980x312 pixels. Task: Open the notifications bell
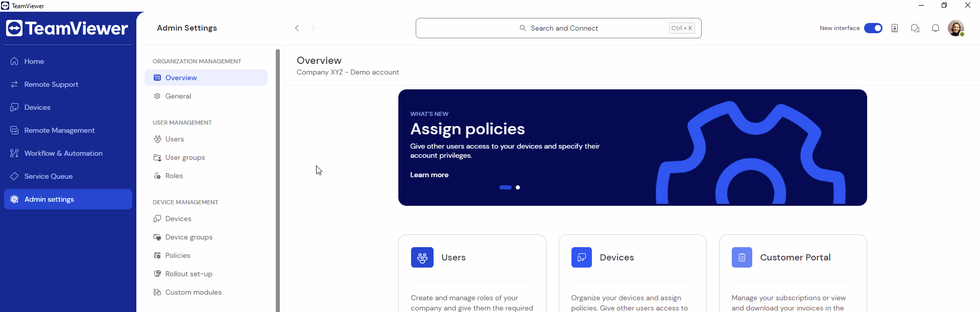coord(936,28)
